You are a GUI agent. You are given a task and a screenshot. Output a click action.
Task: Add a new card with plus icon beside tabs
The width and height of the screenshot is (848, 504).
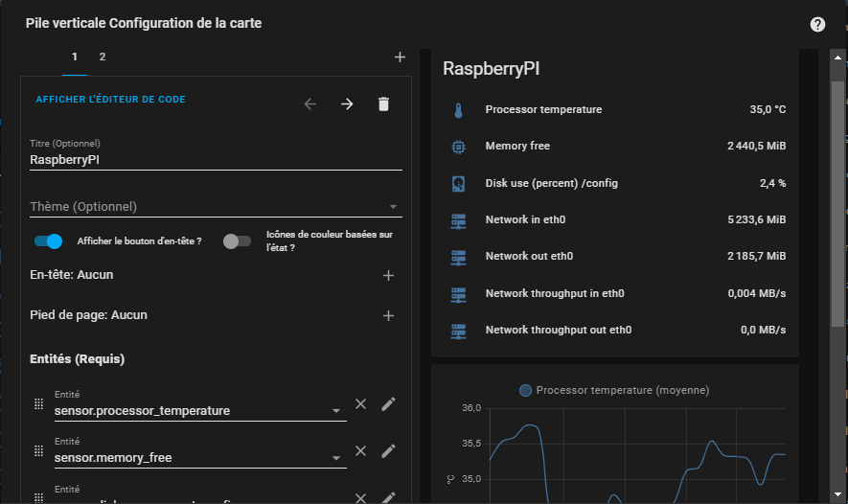tap(400, 57)
